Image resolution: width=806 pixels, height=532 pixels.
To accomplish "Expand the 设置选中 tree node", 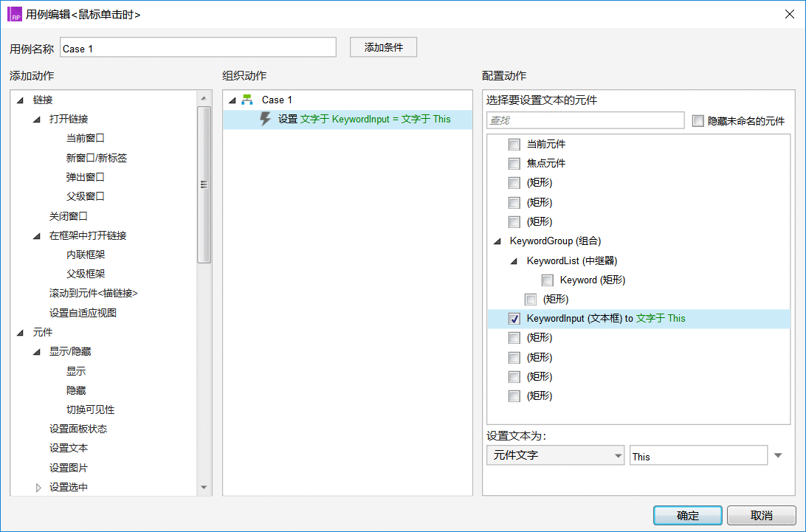I will pos(38,487).
